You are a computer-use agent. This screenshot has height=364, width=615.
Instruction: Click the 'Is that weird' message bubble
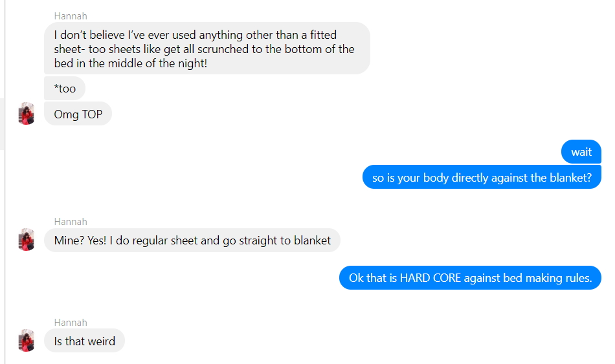[x=84, y=341]
